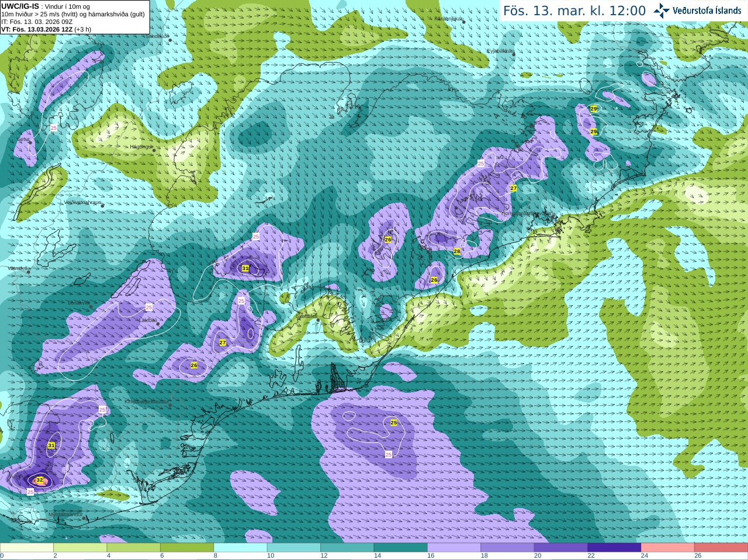Select the 12–14 m/s legend color

coord(347,548)
